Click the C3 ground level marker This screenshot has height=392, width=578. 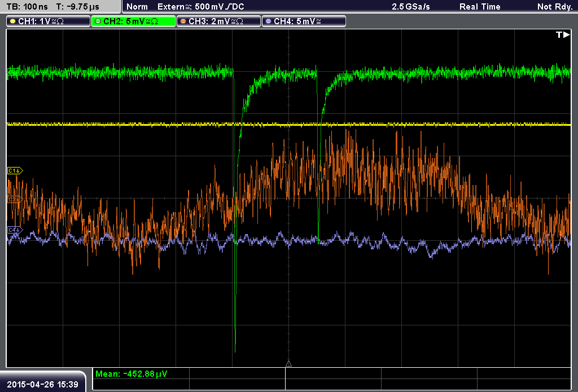pyautogui.click(x=15, y=200)
